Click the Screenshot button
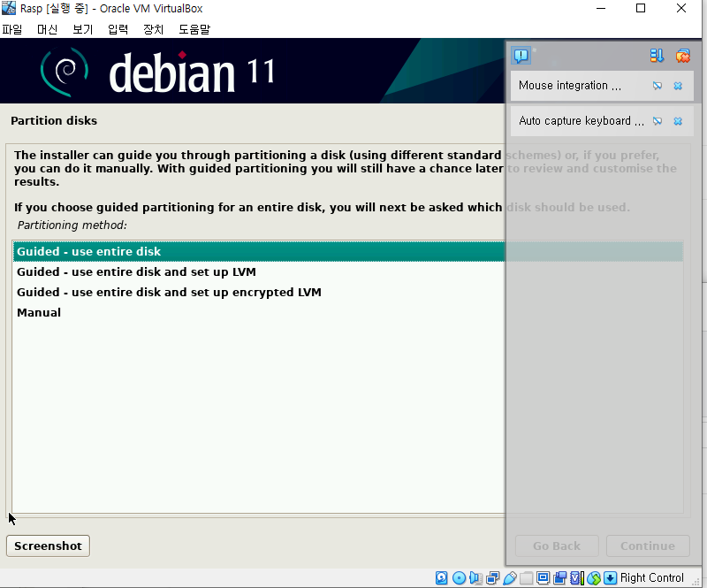 (48, 546)
